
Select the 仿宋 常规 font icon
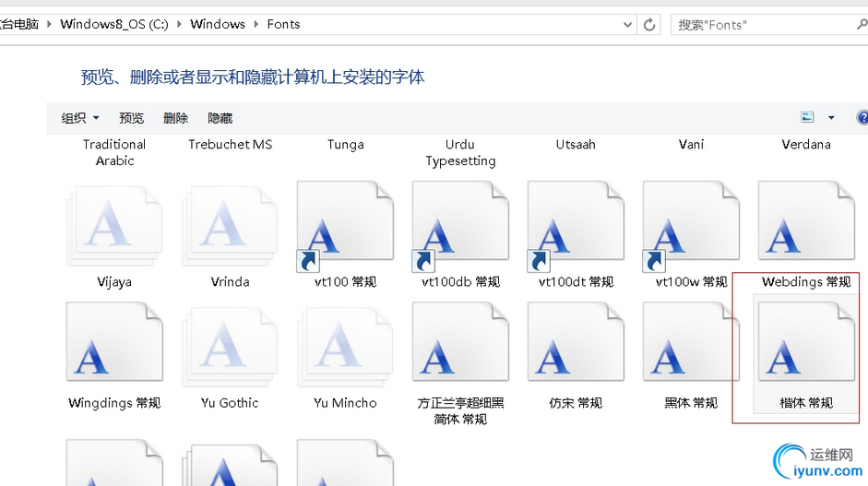pos(576,341)
